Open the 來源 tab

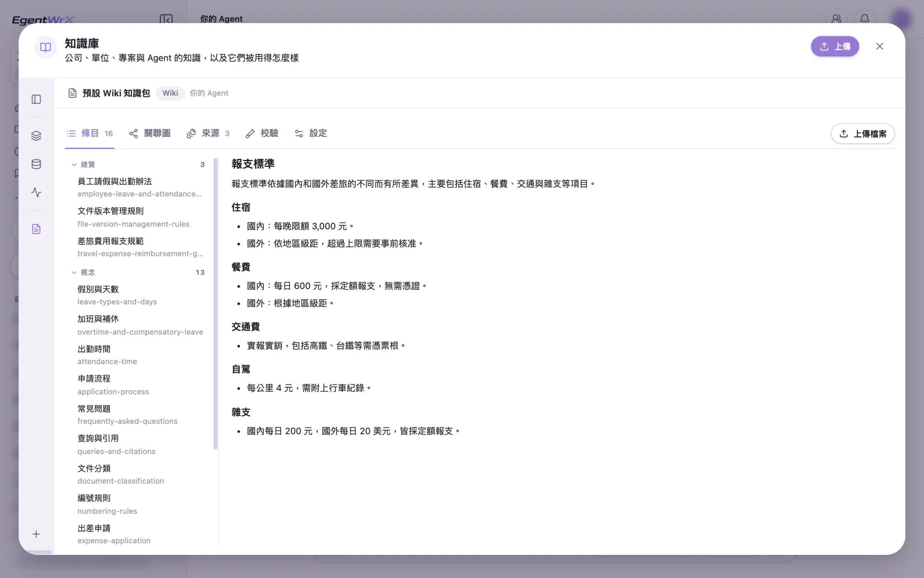[208, 133]
